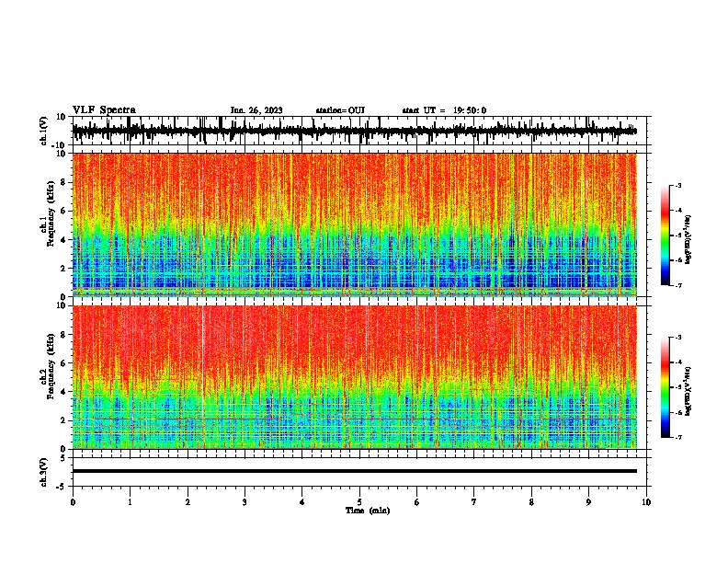Click the "ch.1(V)" waveform axis label

(44, 131)
